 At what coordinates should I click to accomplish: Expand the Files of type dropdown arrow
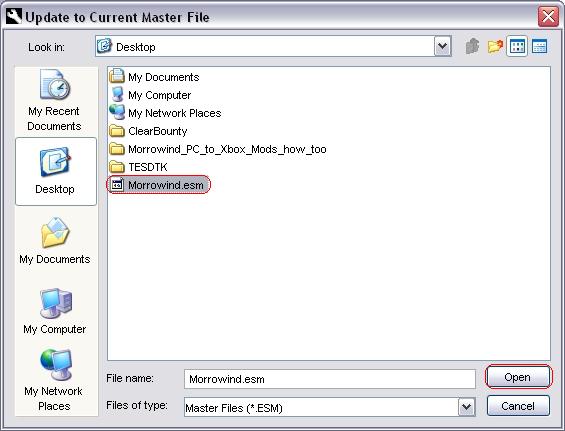[x=467, y=407]
